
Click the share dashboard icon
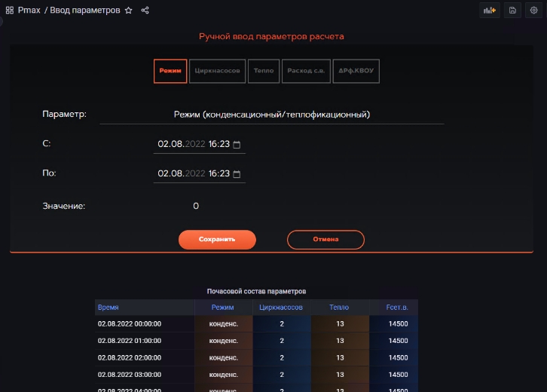click(145, 11)
